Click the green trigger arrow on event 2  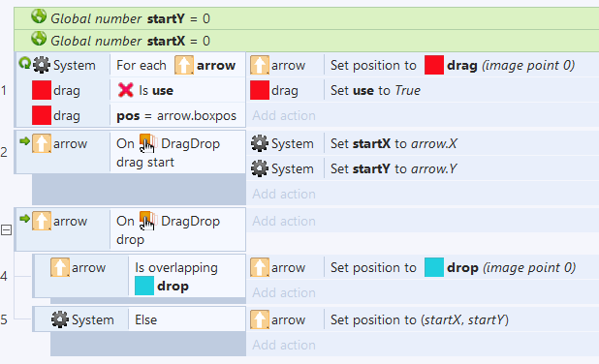tap(24, 141)
